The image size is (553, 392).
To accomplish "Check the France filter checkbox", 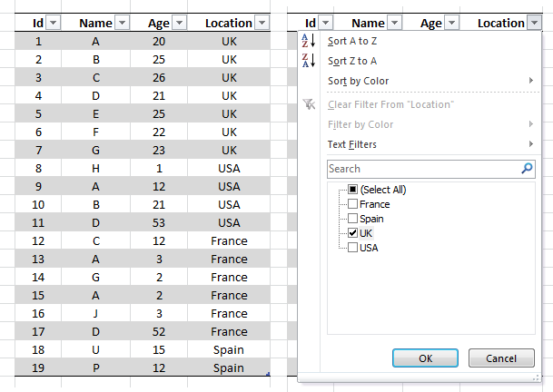I will pos(352,204).
